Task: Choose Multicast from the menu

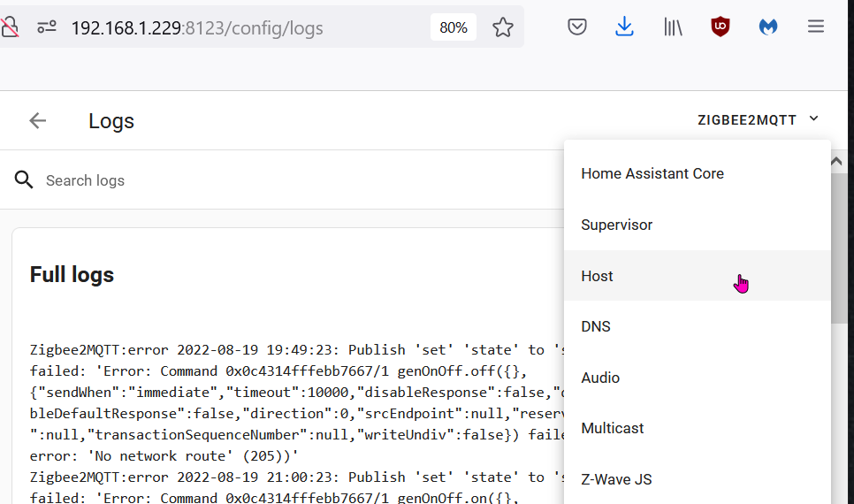Action: [x=613, y=428]
